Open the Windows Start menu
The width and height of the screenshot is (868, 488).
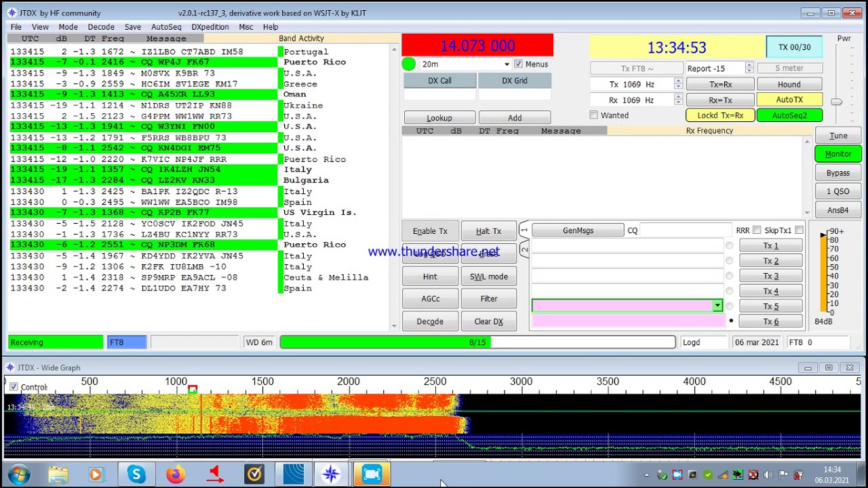point(18,474)
